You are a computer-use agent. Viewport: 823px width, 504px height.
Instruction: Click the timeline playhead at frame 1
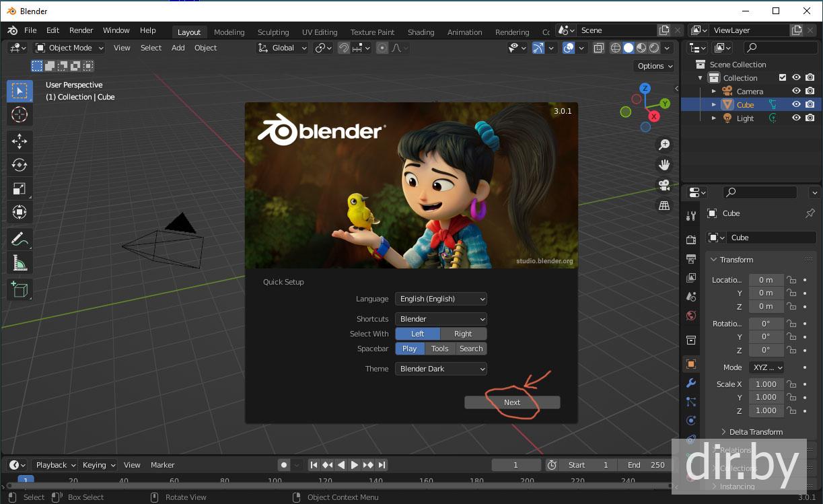(26, 480)
